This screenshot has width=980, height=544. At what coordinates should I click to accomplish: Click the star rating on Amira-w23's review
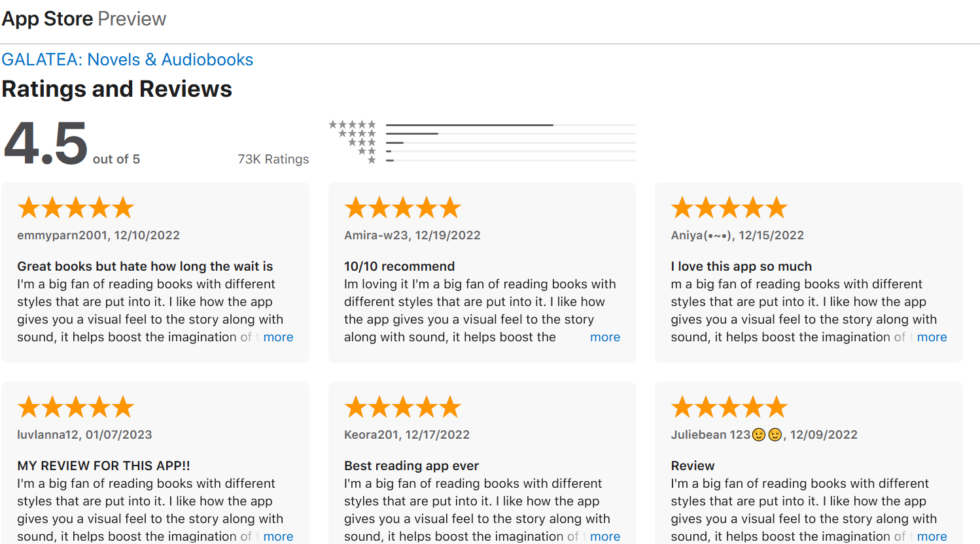[x=402, y=208]
